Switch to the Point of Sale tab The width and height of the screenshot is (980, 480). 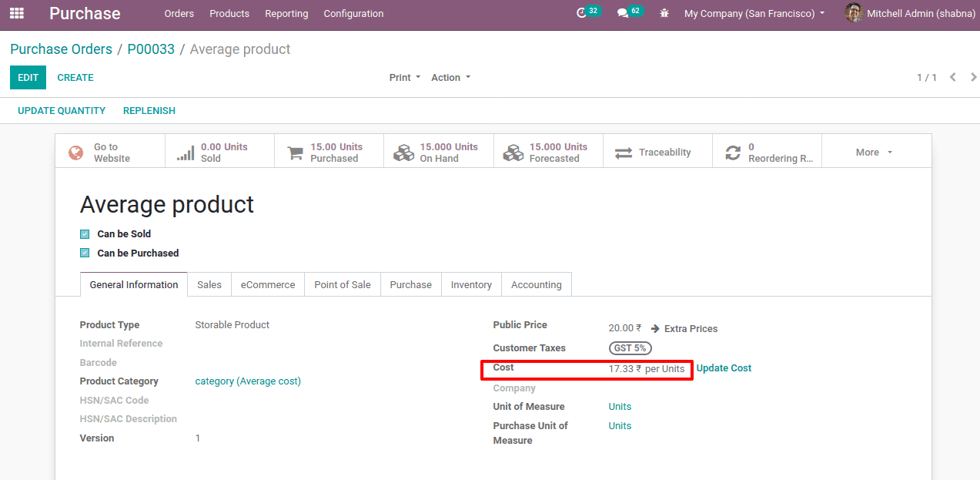coord(343,284)
